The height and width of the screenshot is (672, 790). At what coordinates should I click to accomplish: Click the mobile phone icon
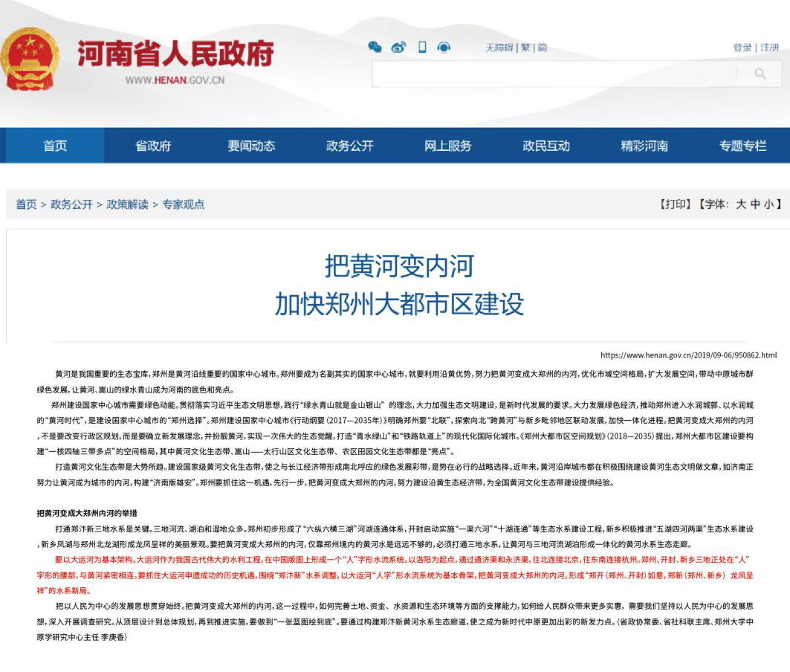[422, 48]
